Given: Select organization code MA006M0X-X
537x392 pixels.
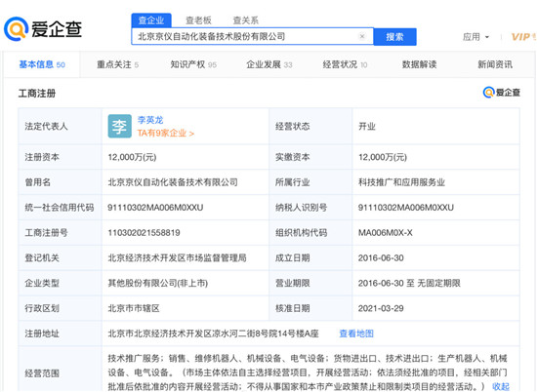Looking at the screenshot, I should 386,233.
